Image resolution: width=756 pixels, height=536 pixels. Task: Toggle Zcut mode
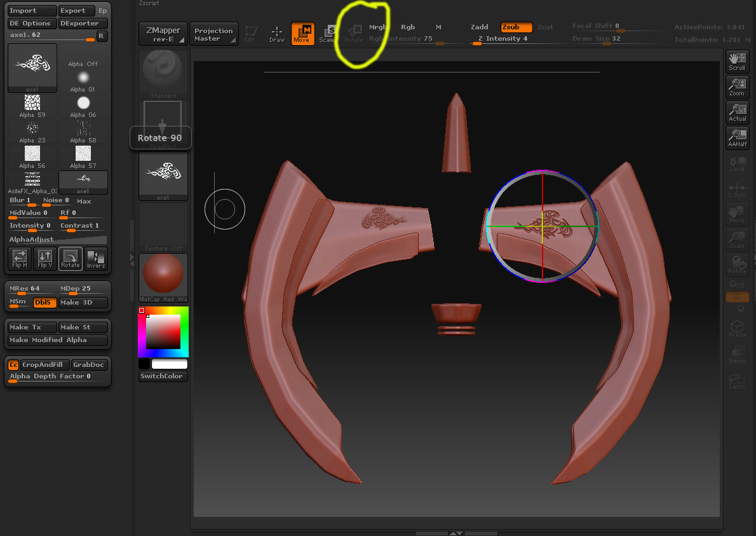point(545,27)
